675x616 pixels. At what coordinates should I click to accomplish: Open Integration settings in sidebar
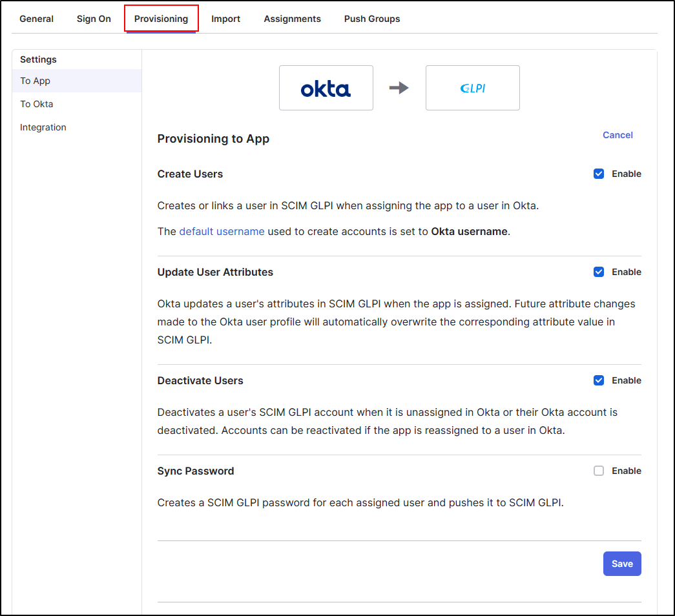coord(43,127)
